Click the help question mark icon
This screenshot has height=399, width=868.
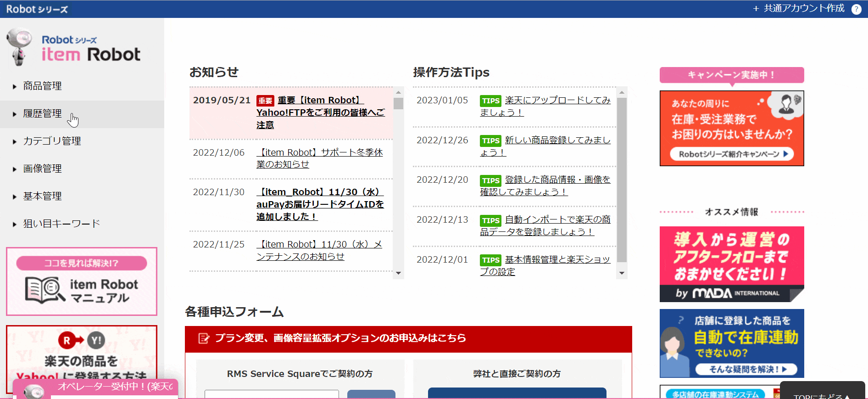point(856,9)
